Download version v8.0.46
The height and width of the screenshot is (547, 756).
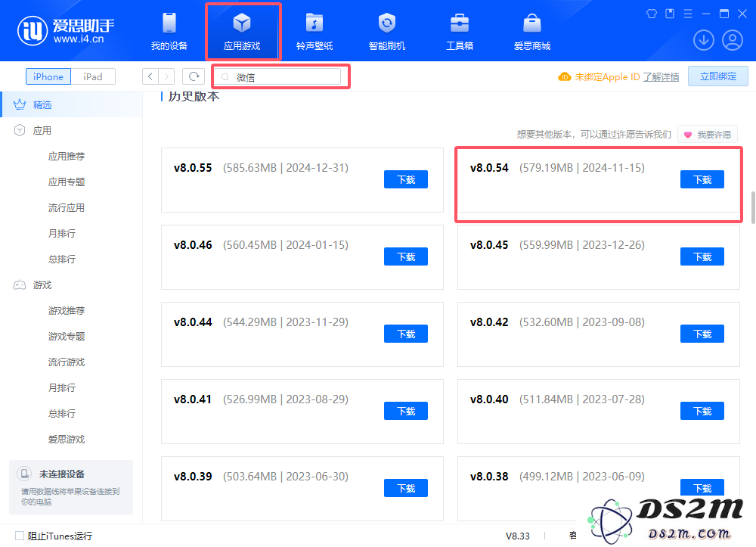pyautogui.click(x=406, y=256)
